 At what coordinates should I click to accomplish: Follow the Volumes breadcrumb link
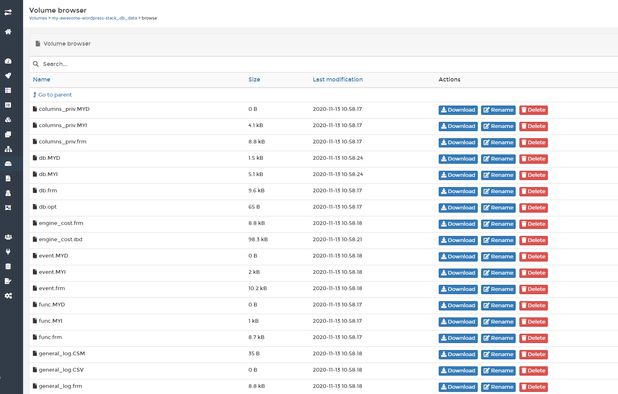point(38,18)
